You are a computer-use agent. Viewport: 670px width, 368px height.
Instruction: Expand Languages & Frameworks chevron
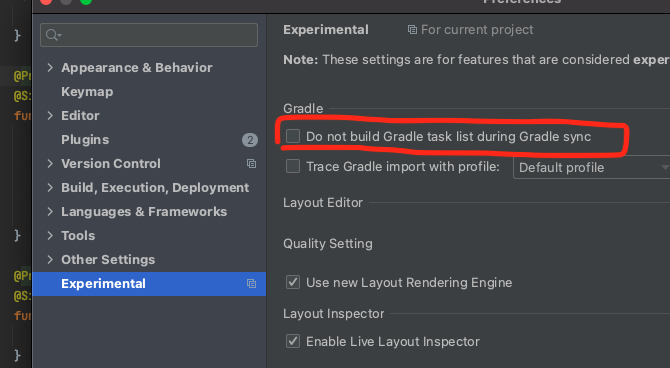pyautogui.click(x=50, y=212)
